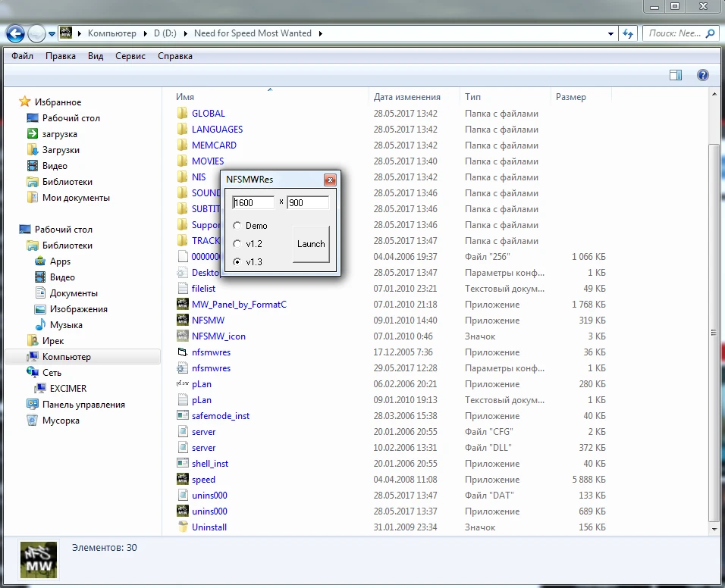Click the Back navigation arrow
Viewport: 725px width, 588px height.
click(x=15, y=33)
